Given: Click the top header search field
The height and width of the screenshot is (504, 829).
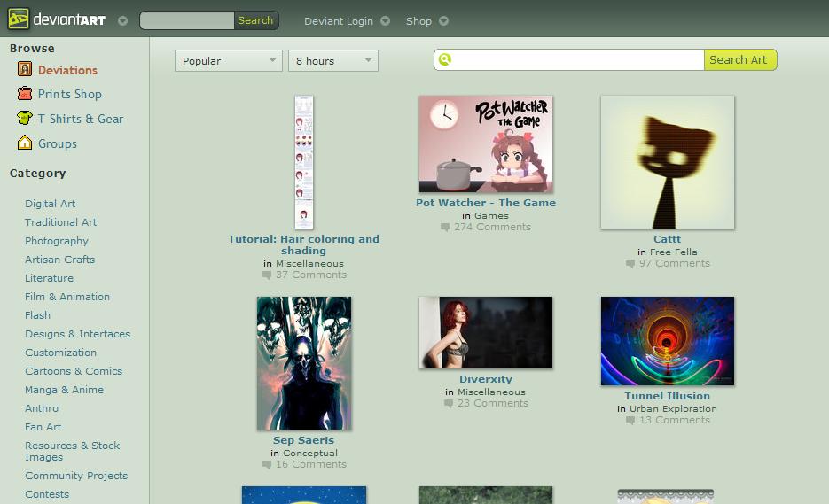Looking at the screenshot, I should click(187, 20).
